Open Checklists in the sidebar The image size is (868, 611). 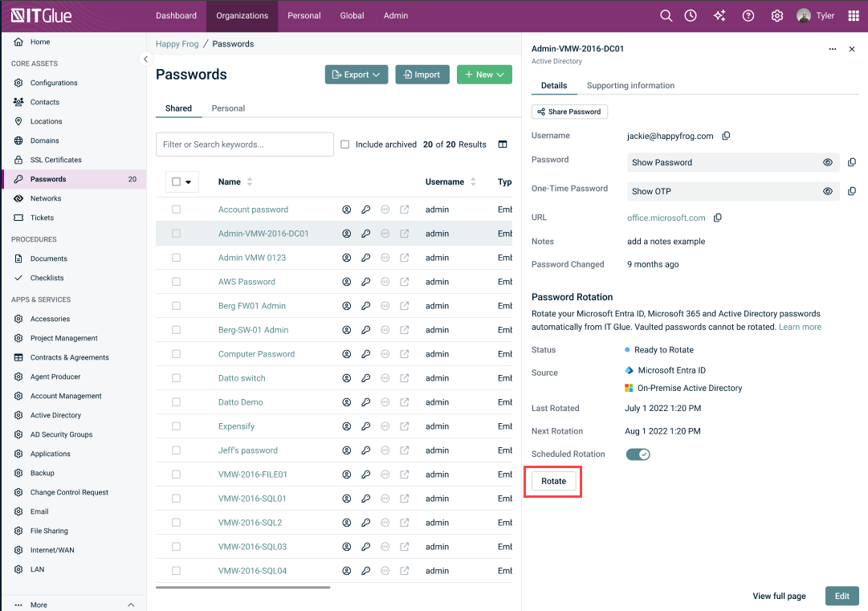pyautogui.click(x=47, y=278)
